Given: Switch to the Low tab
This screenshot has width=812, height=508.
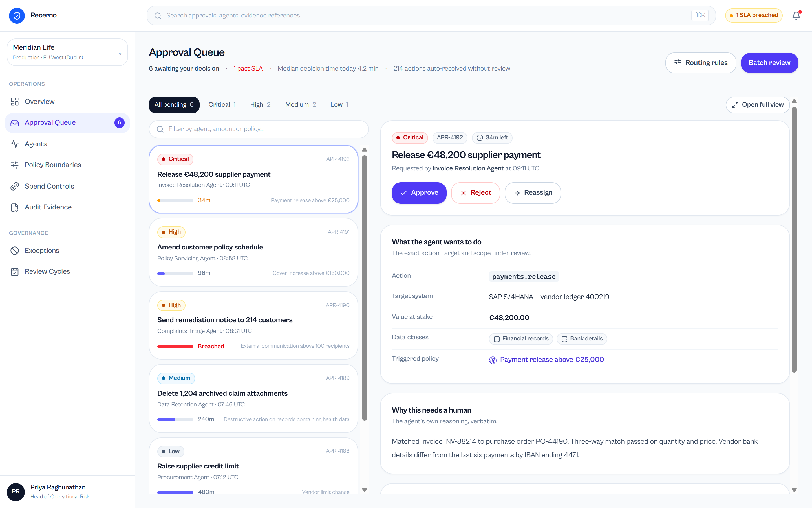Looking at the screenshot, I should pos(339,105).
